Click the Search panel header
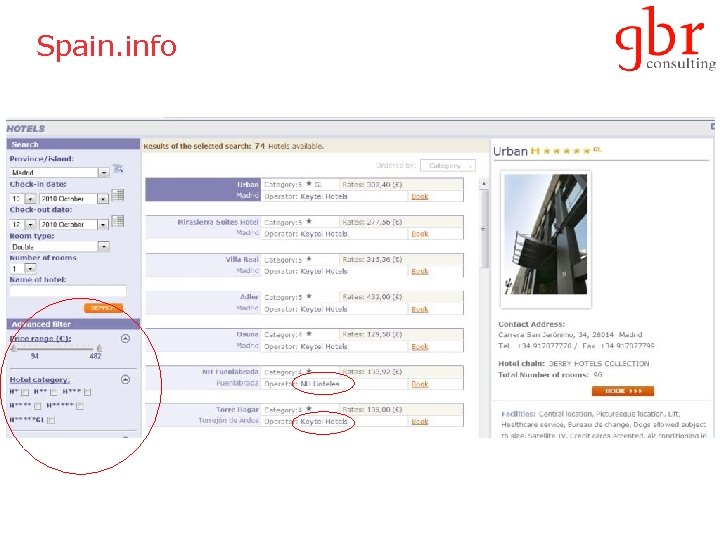 [x=73, y=144]
